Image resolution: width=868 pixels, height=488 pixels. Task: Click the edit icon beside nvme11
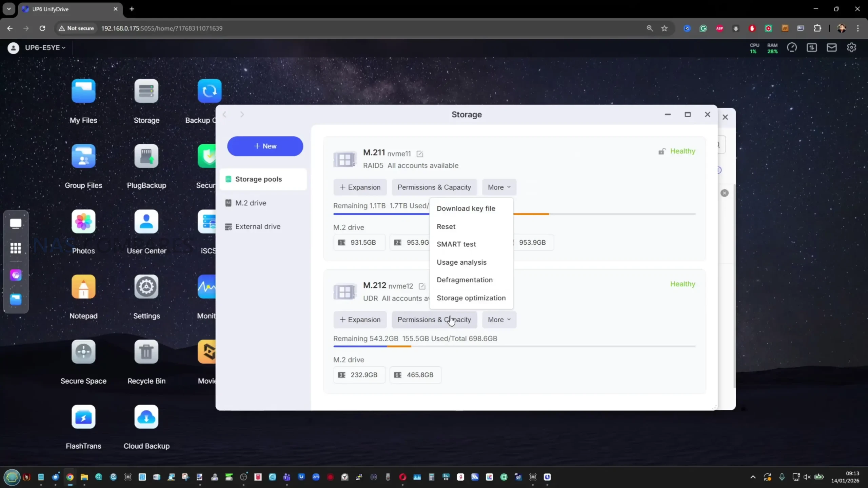pyautogui.click(x=420, y=154)
